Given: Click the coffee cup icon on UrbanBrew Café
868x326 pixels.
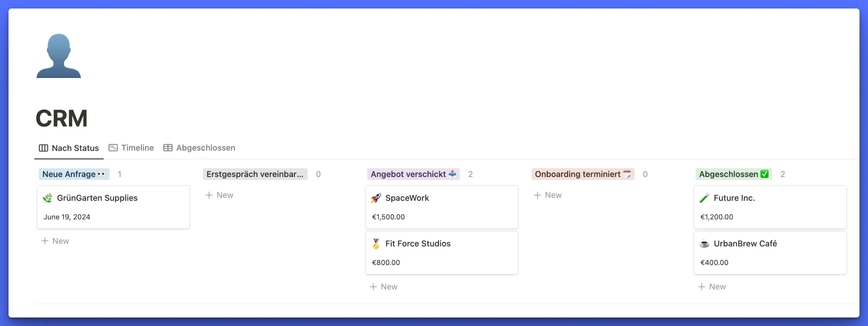Looking at the screenshot, I should (x=704, y=243).
